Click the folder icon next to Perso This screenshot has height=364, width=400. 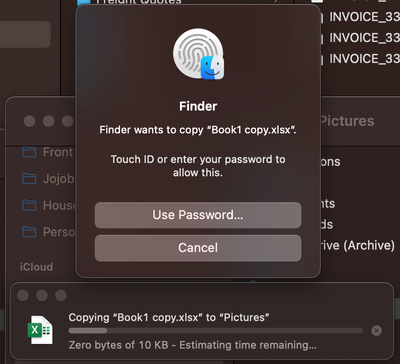29,232
